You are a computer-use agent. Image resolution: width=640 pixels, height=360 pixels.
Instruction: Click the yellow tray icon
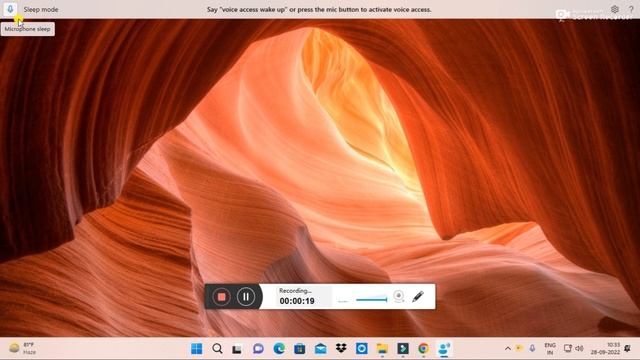[x=519, y=348]
